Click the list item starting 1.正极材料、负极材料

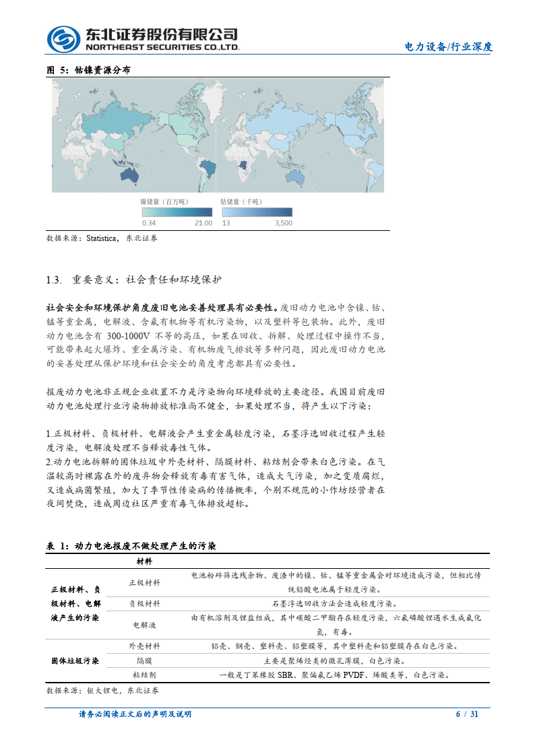(216, 441)
